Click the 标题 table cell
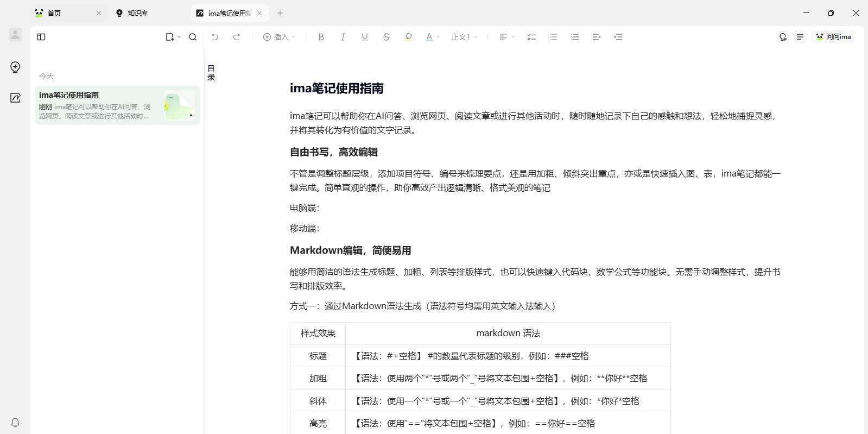 318,356
